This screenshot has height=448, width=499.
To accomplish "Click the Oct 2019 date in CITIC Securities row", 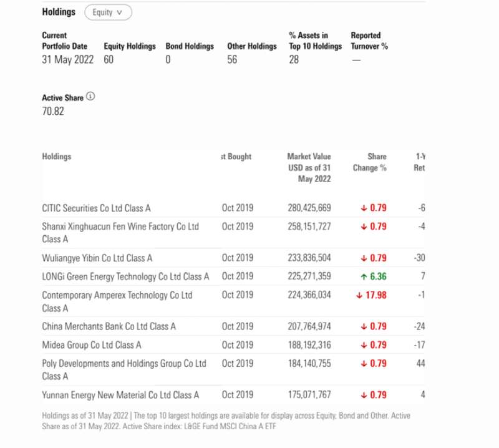I will (x=238, y=208).
